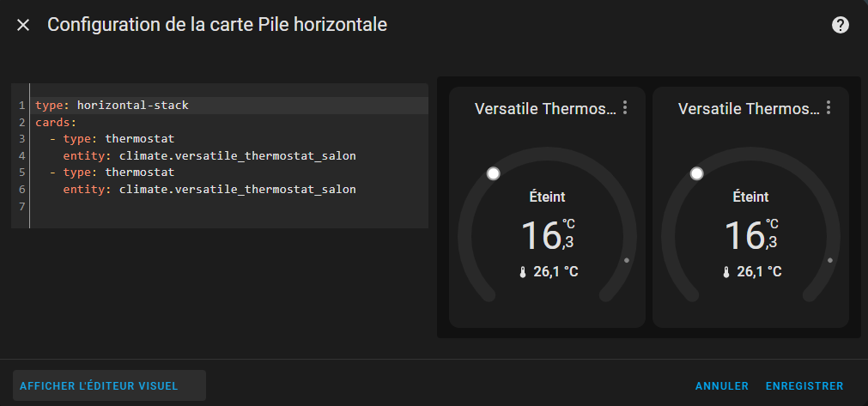Click the left card's 'Versatile Thermos…' title

click(545, 109)
